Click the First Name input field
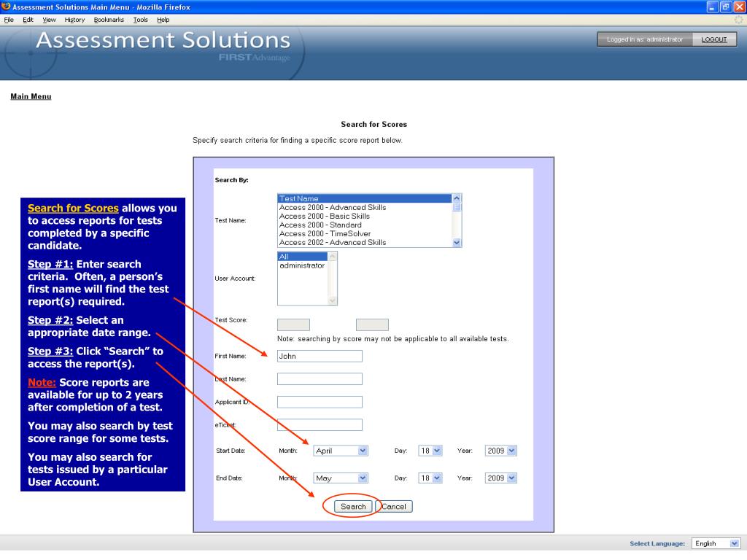Screen dimensions: 747x560 pos(320,356)
